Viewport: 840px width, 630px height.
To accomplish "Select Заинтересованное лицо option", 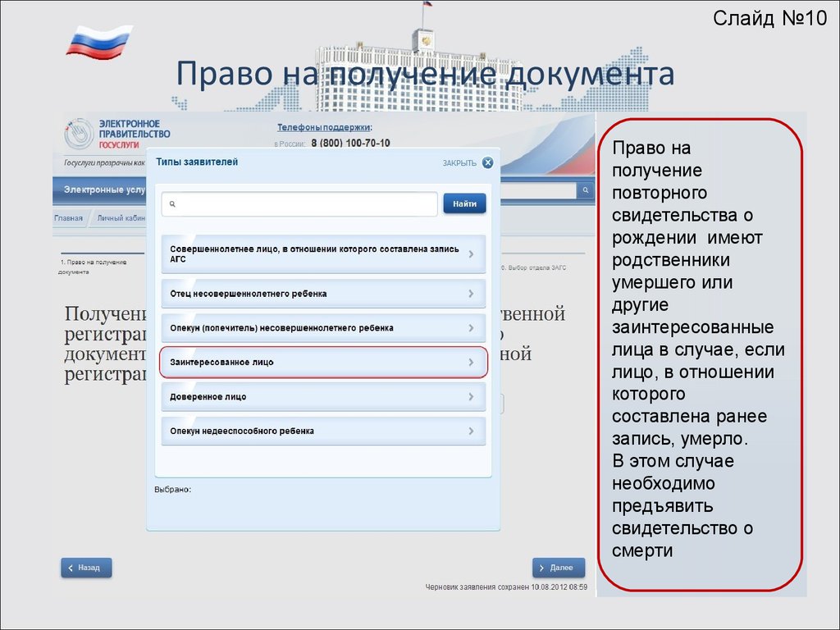I will click(323, 362).
